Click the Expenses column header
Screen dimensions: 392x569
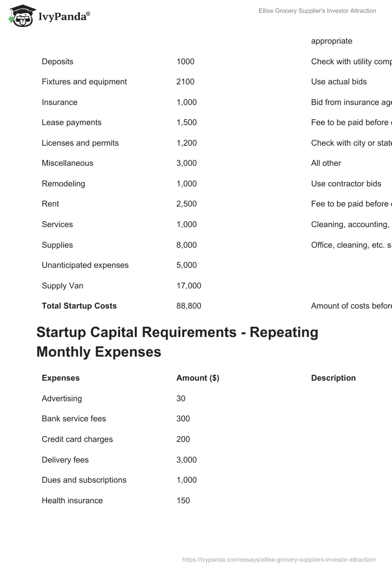(61, 378)
